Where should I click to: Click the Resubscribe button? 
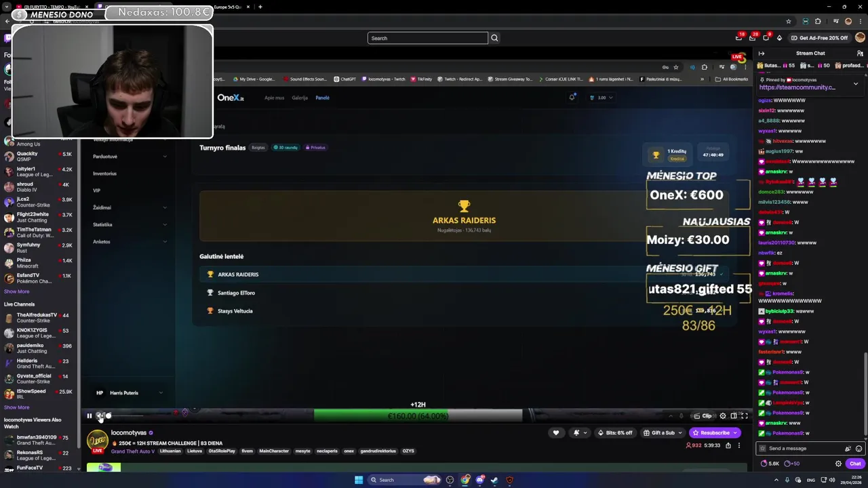coord(715,432)
